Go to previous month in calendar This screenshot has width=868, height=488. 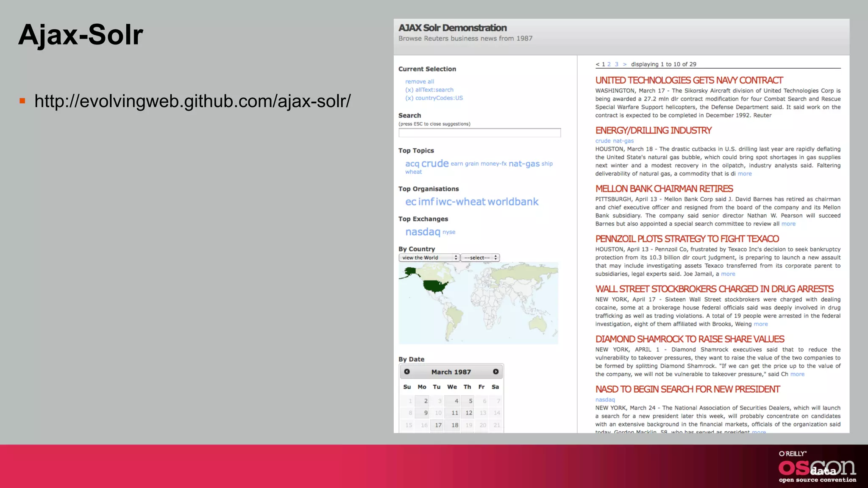(407, 372)
